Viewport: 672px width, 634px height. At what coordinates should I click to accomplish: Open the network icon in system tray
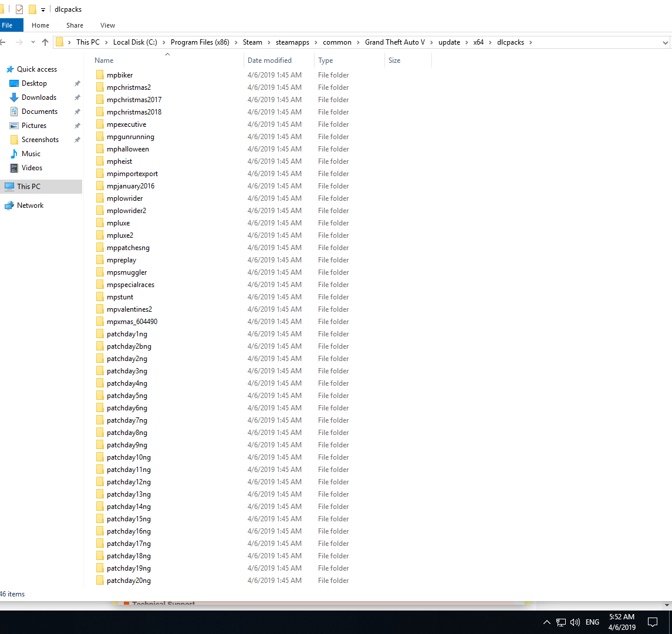pyautogui.click(x=561, y=622)
